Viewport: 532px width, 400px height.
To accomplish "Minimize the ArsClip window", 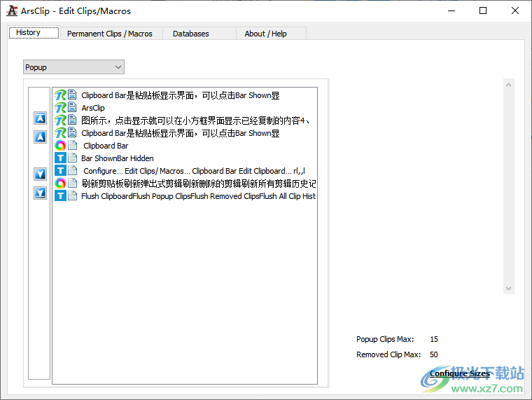I will [x=451, y=11].
